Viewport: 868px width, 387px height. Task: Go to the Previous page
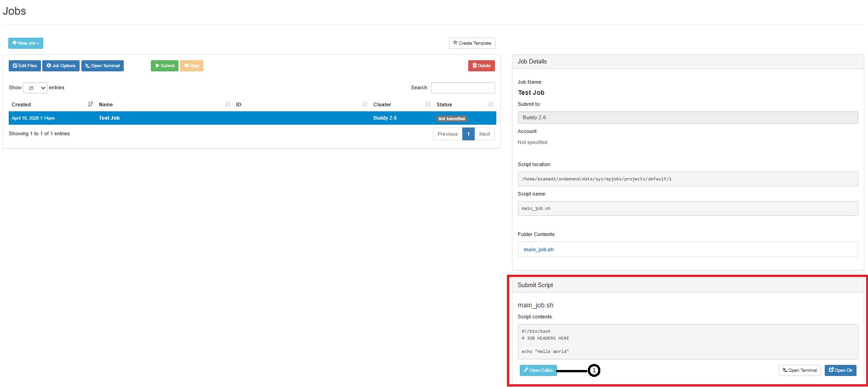[448, 134]
